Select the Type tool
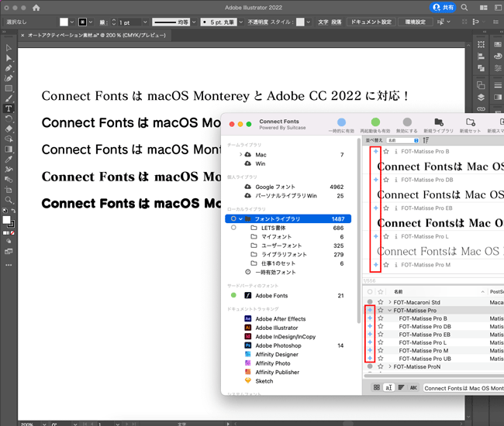 (x=9, y=108)
